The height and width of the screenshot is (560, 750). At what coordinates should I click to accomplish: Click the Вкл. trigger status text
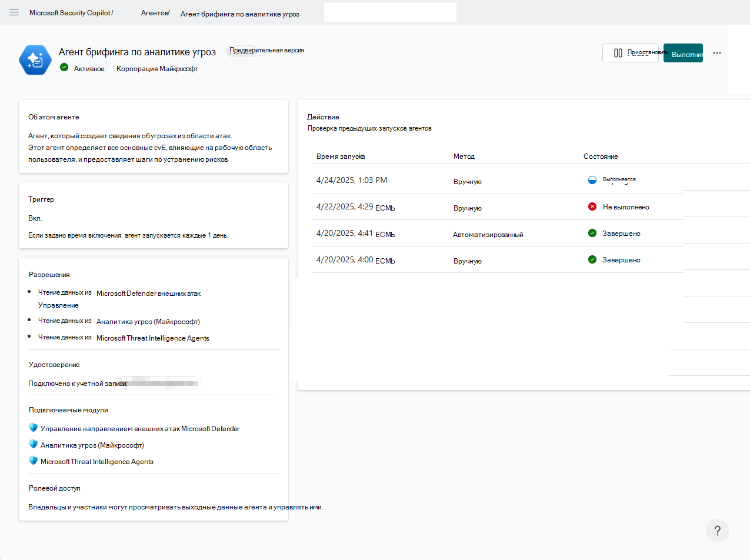[x=35, y=218]
